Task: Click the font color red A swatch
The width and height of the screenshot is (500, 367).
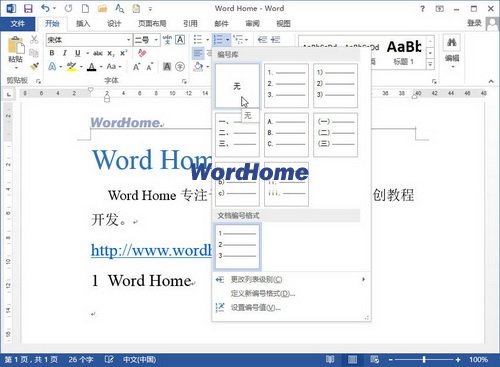Action: pos(91,67)
